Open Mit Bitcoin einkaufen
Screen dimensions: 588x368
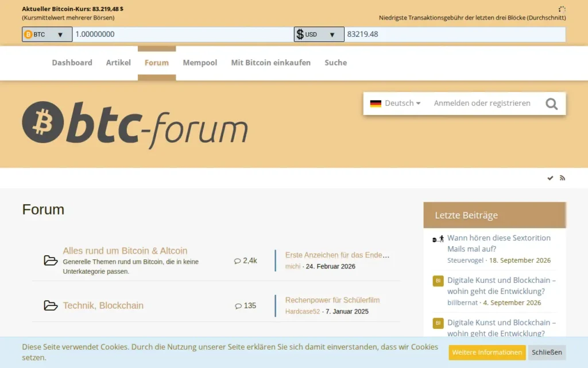point(271,63)
